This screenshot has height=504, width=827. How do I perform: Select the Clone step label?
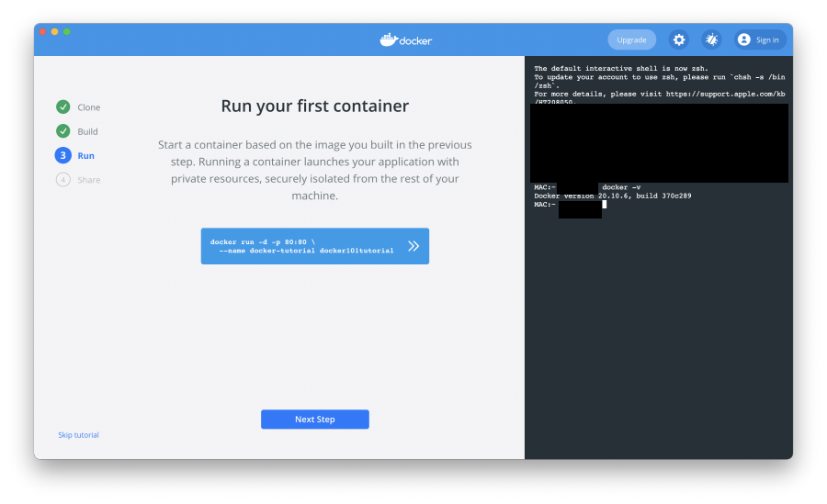point(88,107)
